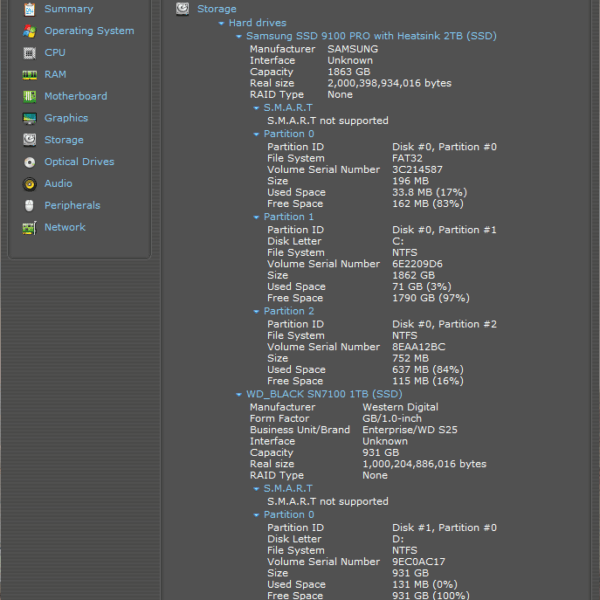
Task: Collapse the WD_BLACK SN7100 1TB drive entry
Action: [x=238, y=395]
